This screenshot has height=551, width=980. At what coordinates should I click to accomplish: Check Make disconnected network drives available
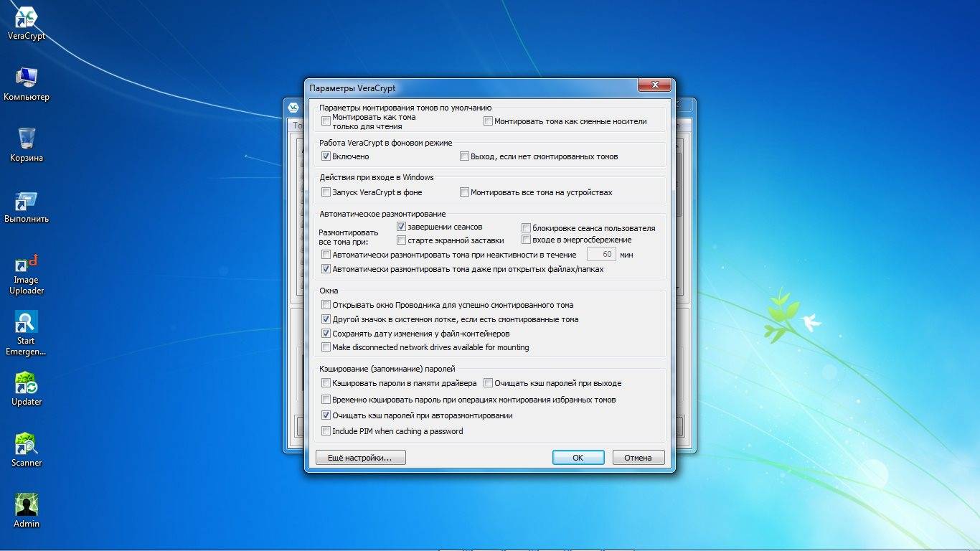pos(326,347)
